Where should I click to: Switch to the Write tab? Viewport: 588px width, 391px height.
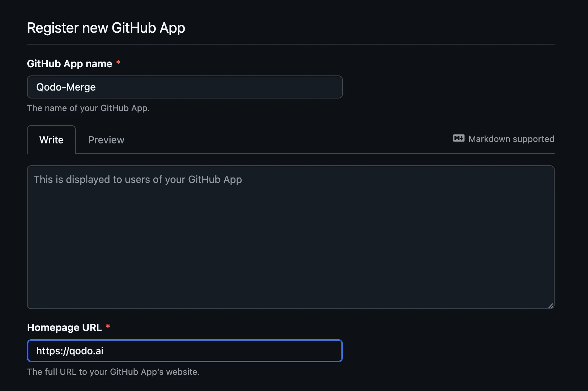tap(51, 140)
